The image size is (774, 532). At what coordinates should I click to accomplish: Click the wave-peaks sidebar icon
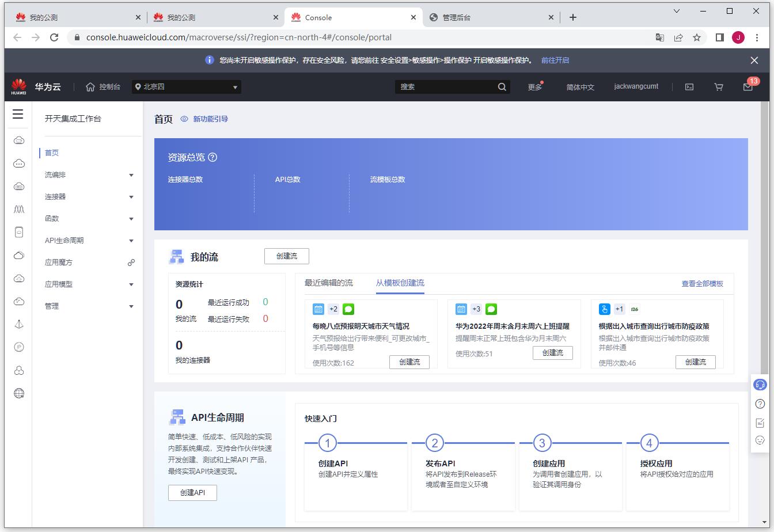click(x=19, y=210)
